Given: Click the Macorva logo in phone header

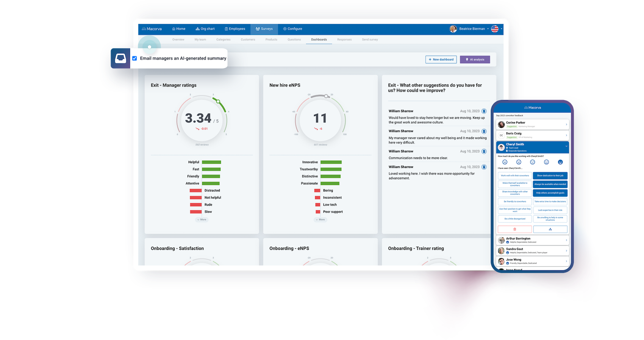Looking at the screenshot, I should [532, 108].
